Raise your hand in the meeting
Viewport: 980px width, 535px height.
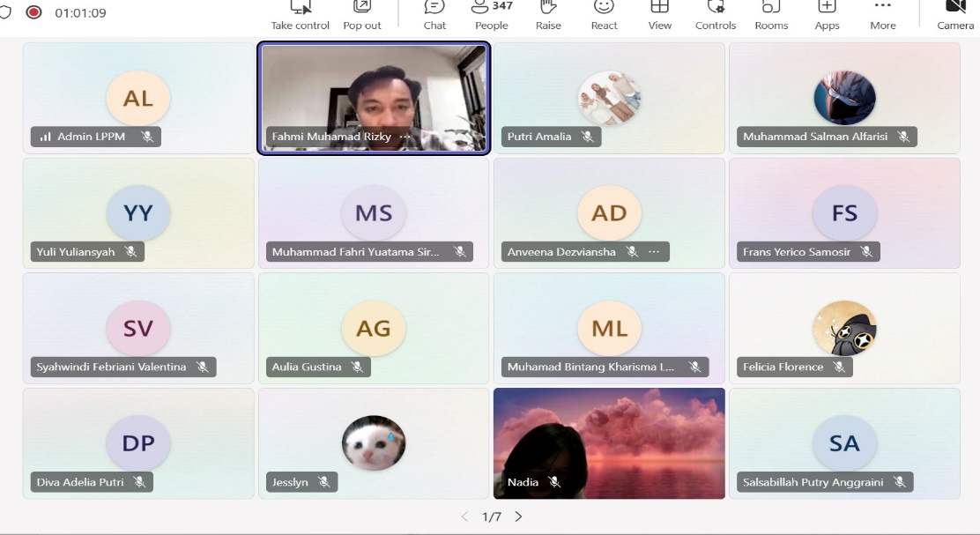point(548,15)
